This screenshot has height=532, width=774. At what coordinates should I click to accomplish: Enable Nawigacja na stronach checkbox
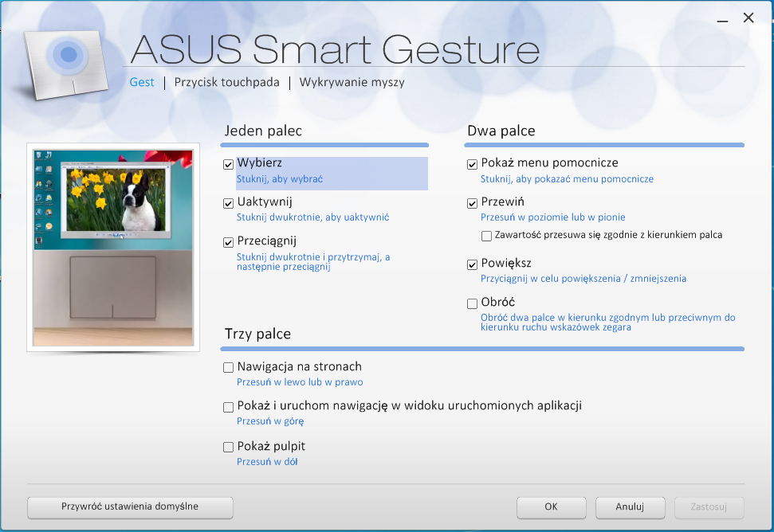click(x=228, y=367)
